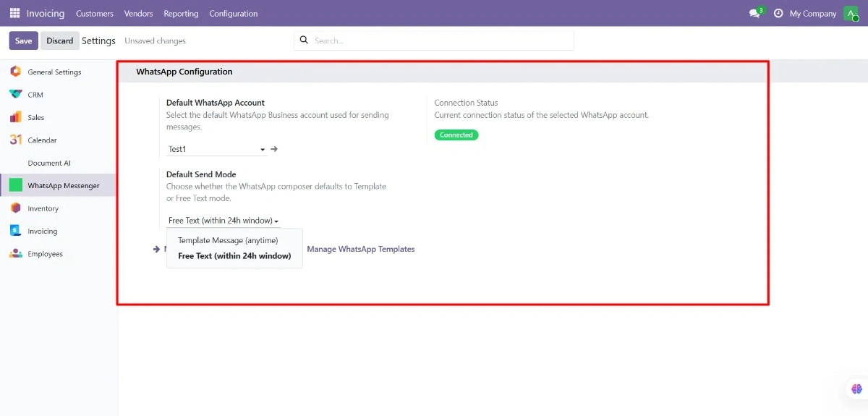Click the Sales sidebar icon
The width and height of the screenshot is (868, 416).
point(15,117)
